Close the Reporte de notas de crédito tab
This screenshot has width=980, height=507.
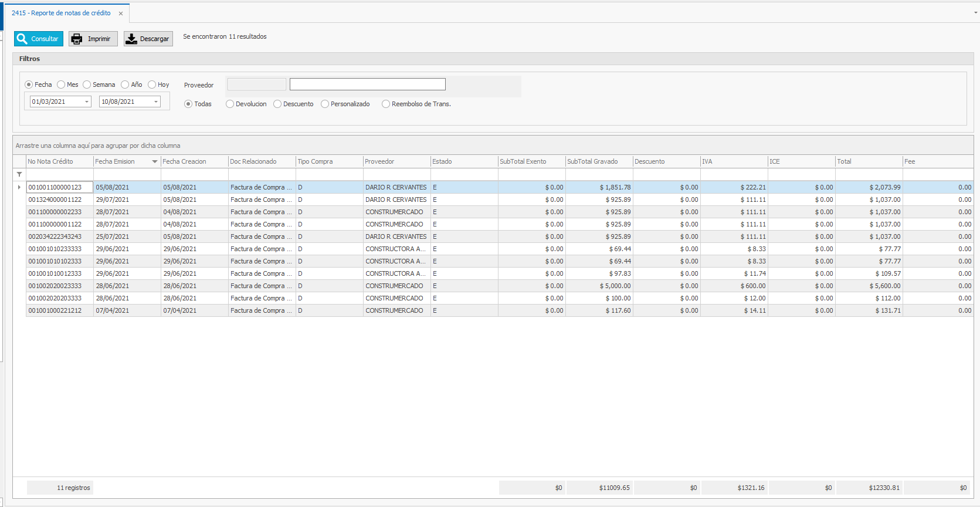click(121, 13)
